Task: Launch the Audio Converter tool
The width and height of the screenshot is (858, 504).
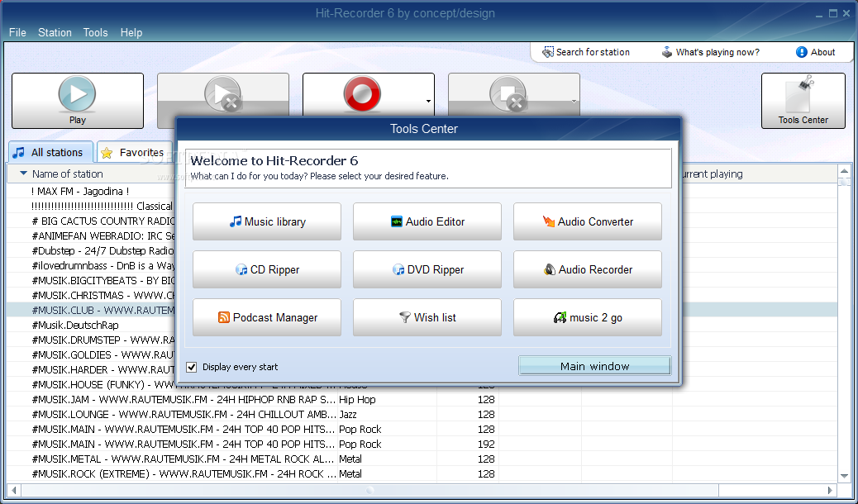Action: (x=588, y=221)
